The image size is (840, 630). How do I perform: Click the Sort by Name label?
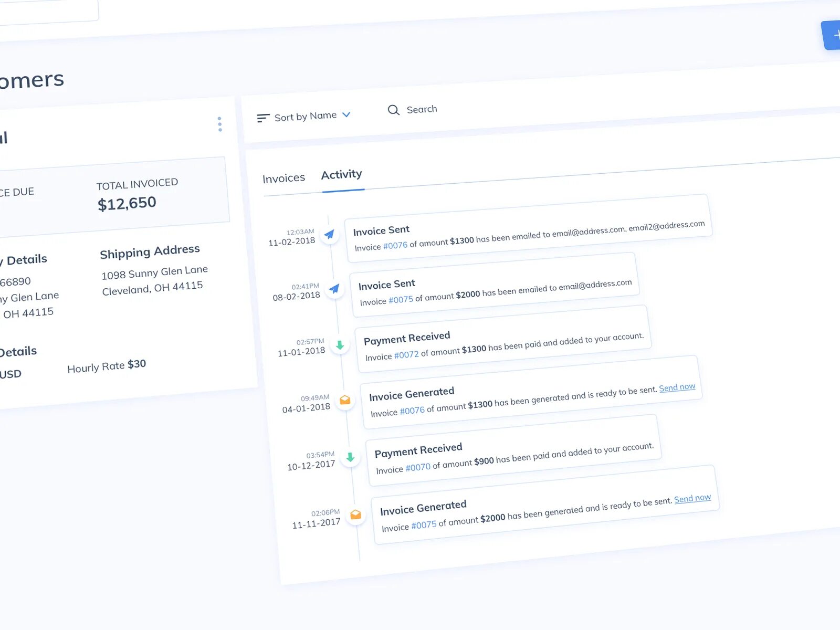306,116
